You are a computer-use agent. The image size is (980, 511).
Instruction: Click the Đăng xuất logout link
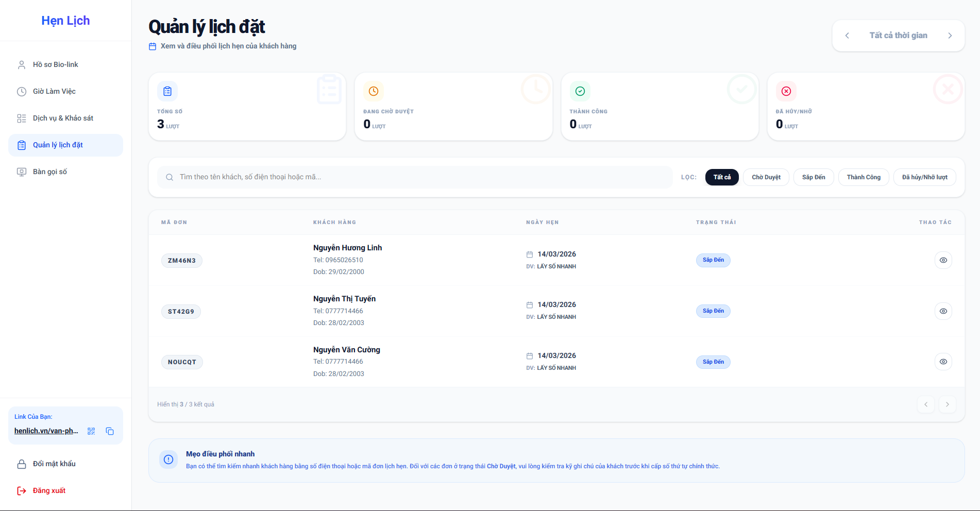click(x=49, y=490)
